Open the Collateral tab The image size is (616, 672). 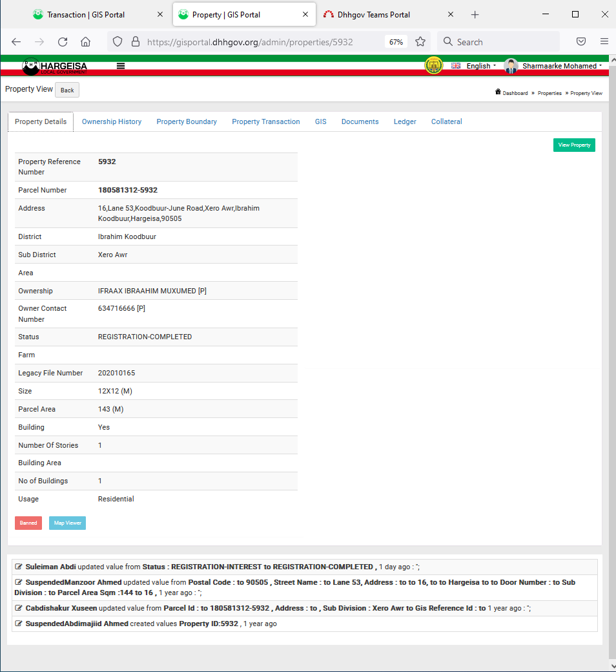pos(446,121)
